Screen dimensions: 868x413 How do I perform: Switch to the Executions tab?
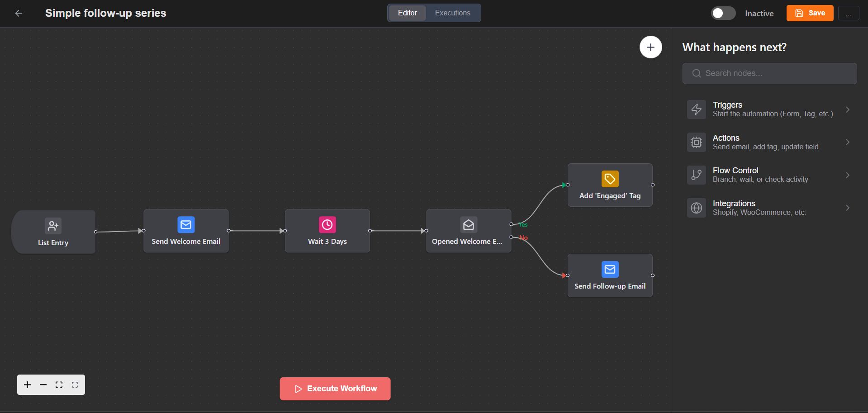452,13
